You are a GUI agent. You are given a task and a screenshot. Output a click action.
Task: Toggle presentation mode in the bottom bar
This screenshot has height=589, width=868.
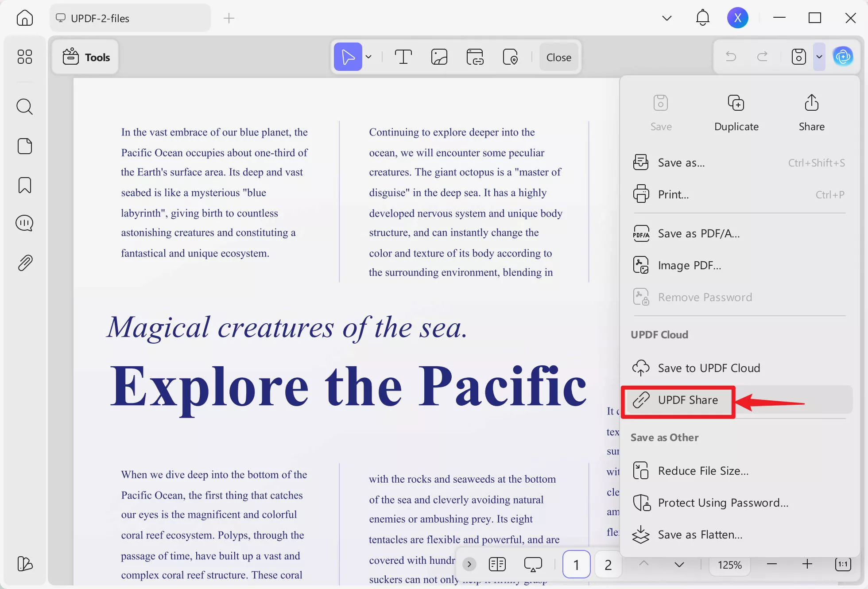point(533,564)
